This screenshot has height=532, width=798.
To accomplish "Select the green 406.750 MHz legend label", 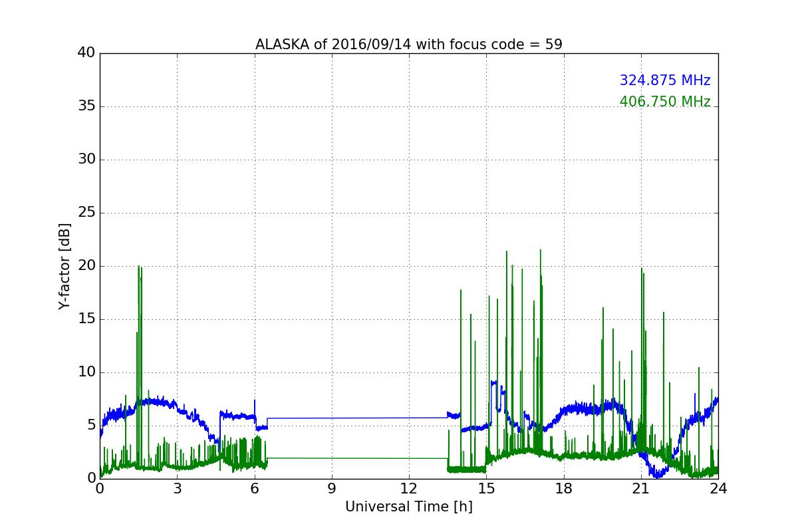I will click(665, 102).
